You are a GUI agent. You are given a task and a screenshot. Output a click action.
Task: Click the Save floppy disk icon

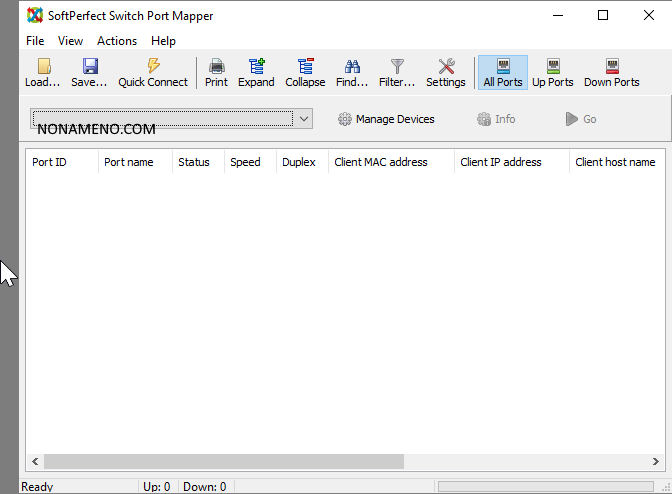[89, 67]
